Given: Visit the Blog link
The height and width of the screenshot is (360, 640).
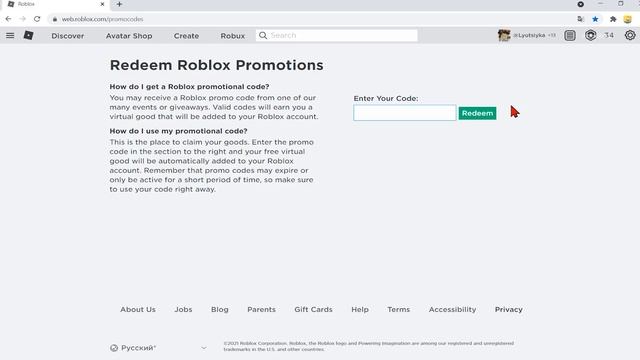Looking at the screenshot, I should 220,309.
